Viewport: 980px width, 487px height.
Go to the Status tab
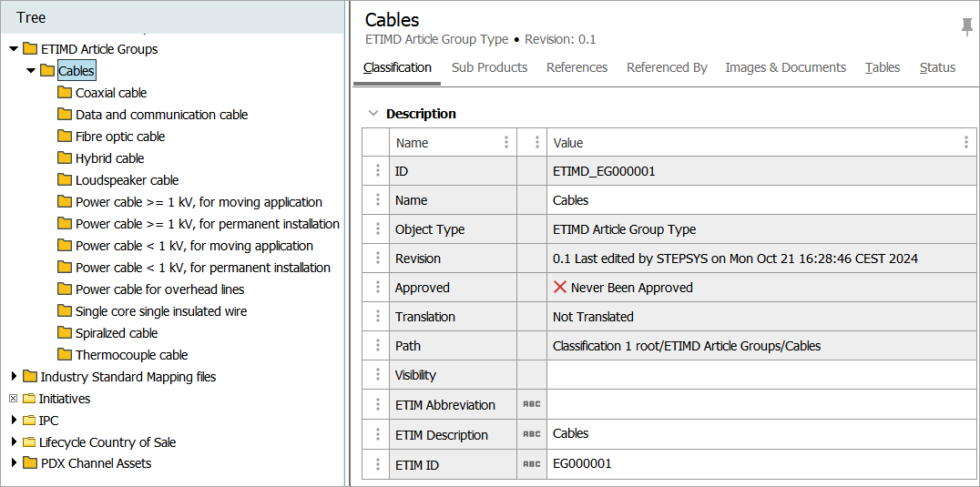(x=937, y=67)
